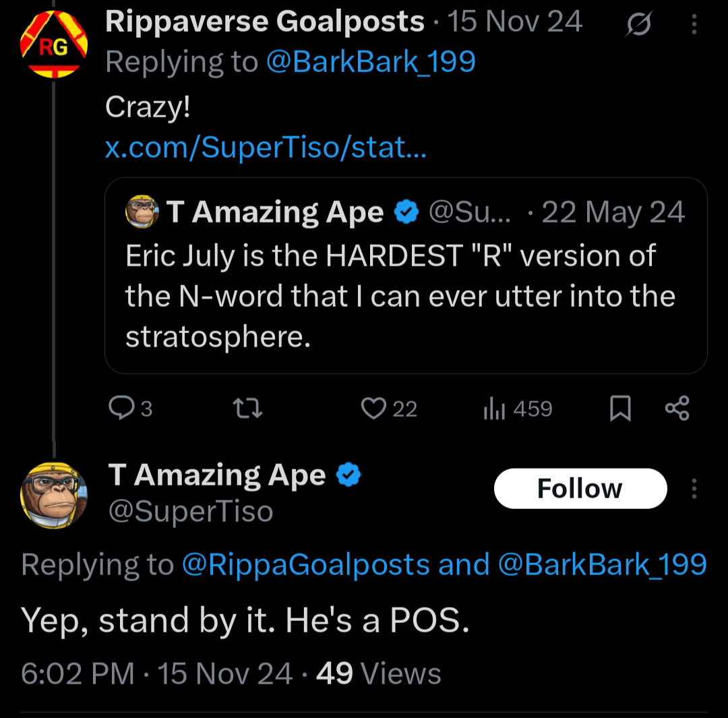Open @SuperTiso handle under T Amazing Ape
728x718 pixels.
(191, 512)
